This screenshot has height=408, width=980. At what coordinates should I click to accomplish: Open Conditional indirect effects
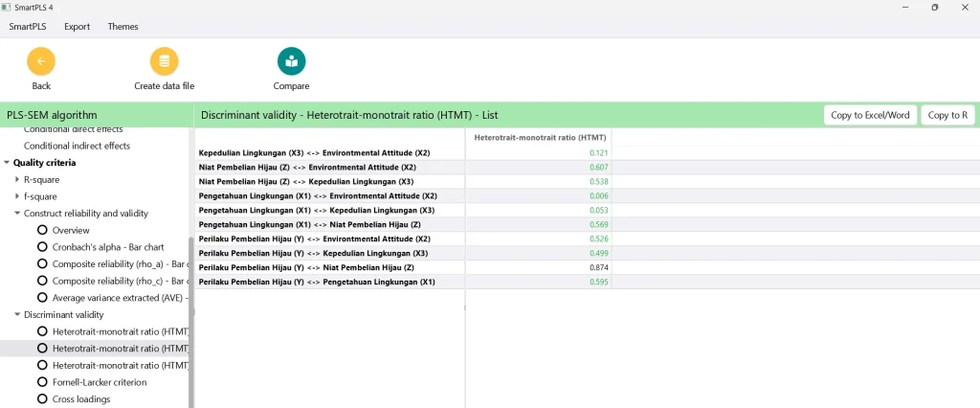(77, 146)
